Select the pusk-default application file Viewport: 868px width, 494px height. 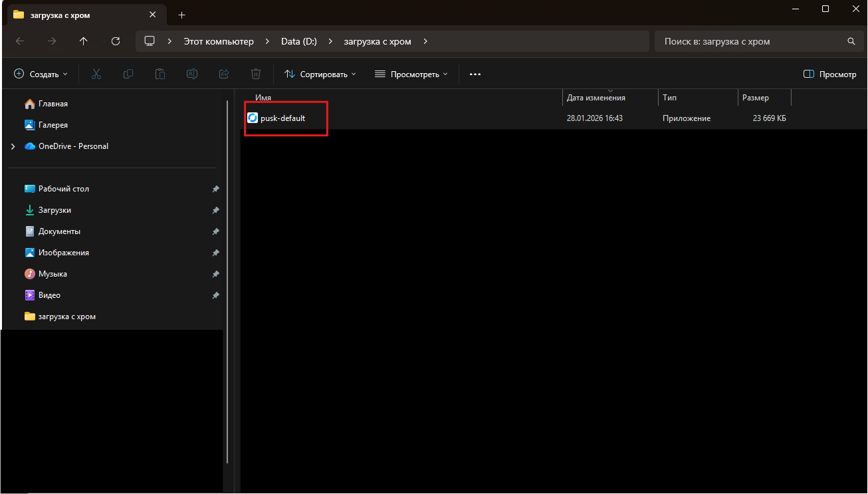click(x=282, y=118)
